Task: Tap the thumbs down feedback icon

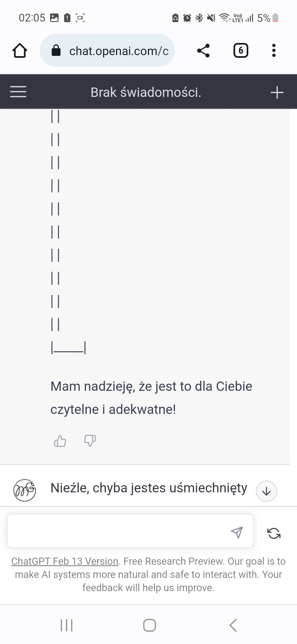Action: [x=90, y=441]
